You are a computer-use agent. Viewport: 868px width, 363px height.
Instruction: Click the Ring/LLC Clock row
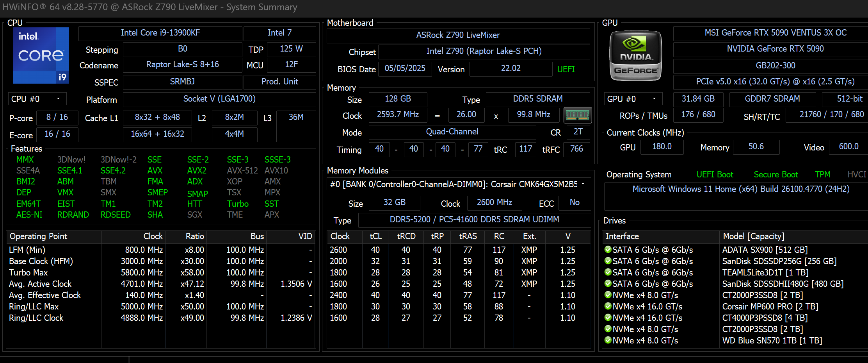(160, 318)
